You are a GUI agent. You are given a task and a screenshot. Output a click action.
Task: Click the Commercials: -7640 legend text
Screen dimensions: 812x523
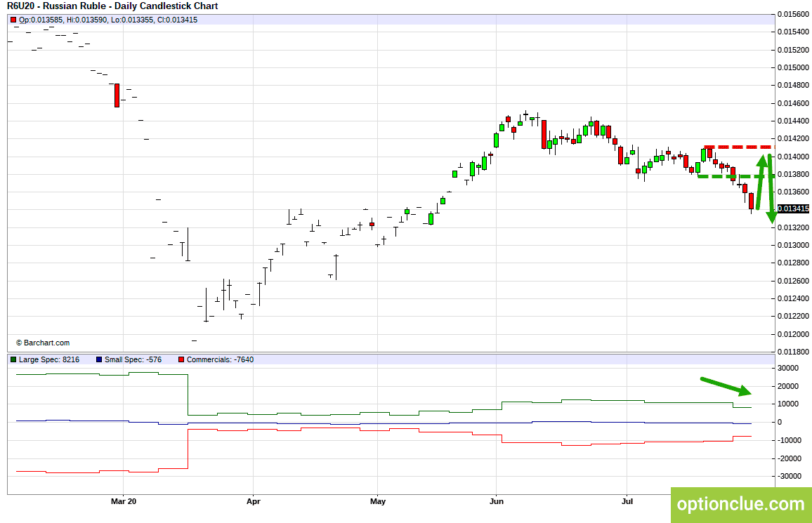click(x=220, y=359)
